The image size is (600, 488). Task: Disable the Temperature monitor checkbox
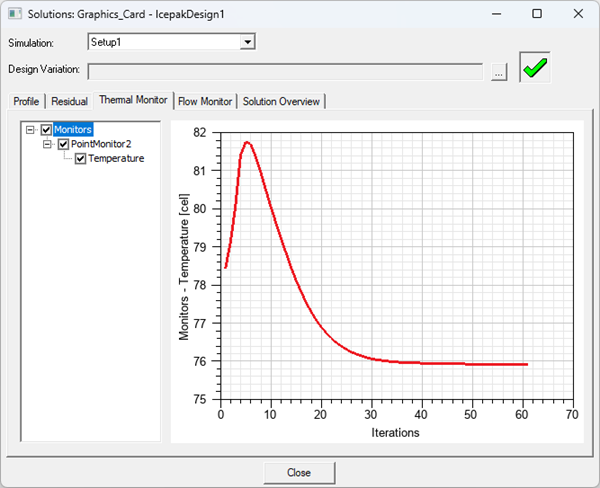click(x=80, y=159)
